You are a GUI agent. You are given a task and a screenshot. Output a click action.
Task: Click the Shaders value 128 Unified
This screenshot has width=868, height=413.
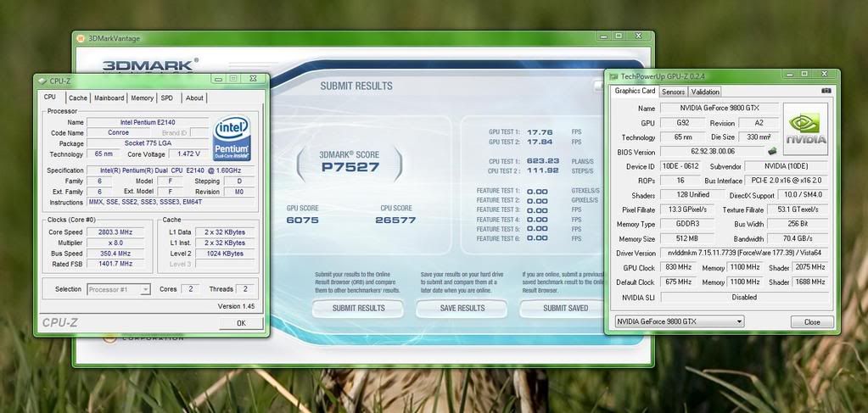[692, 195]
